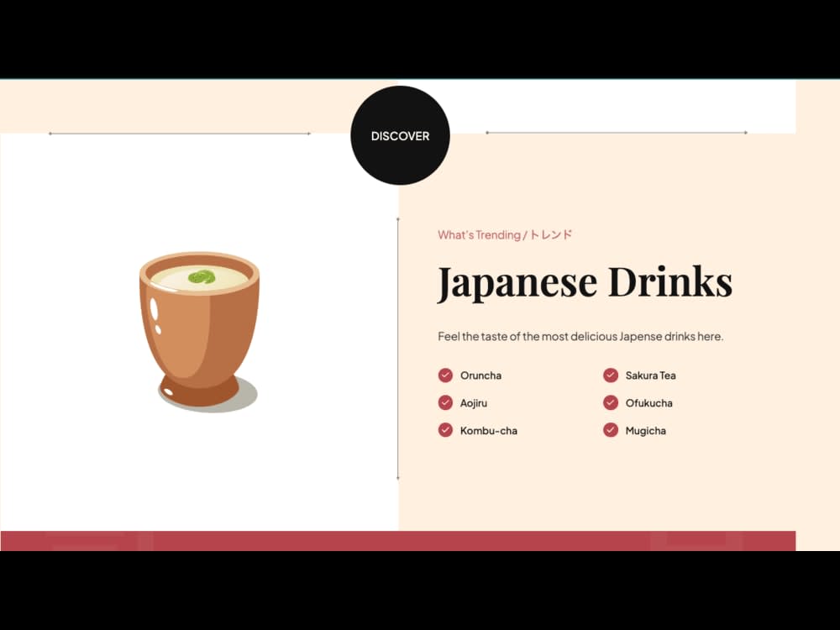The height and width of the screenshot is (630, 840).
Task: Click the checkmark icon beside Aojiru
Action: 445,403
